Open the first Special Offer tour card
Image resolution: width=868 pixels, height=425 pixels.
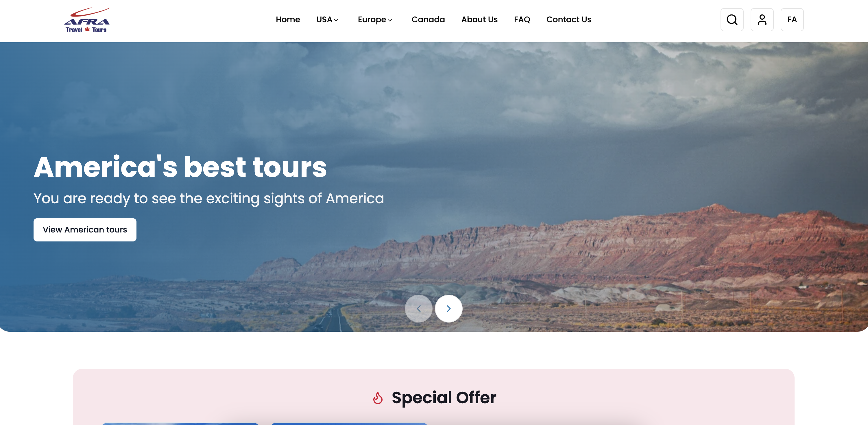point(180,424)
